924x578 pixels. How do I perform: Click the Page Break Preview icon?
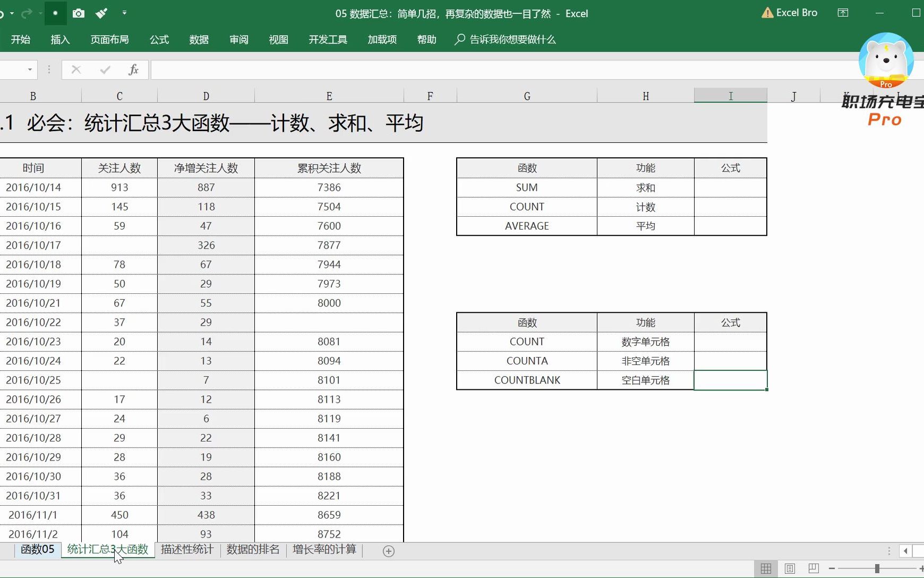(x=812, y=568)
